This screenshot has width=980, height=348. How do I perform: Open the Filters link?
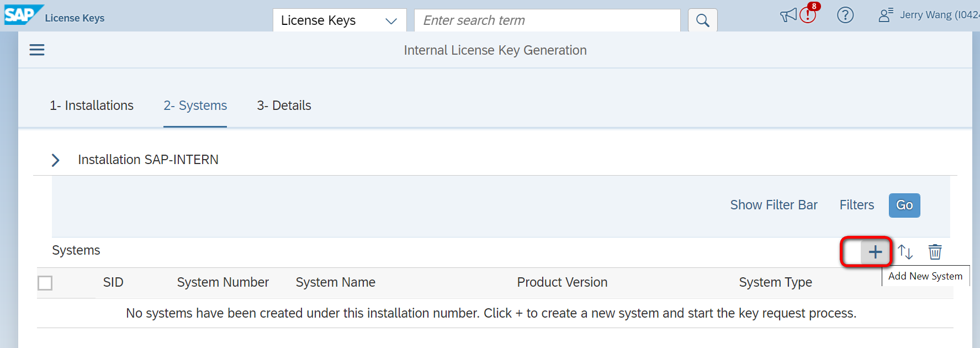856,205
